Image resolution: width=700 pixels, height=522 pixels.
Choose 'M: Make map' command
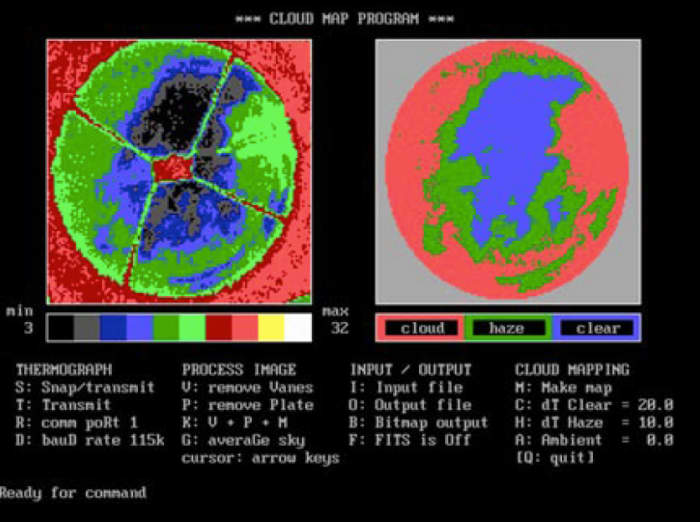coord(563,387)
